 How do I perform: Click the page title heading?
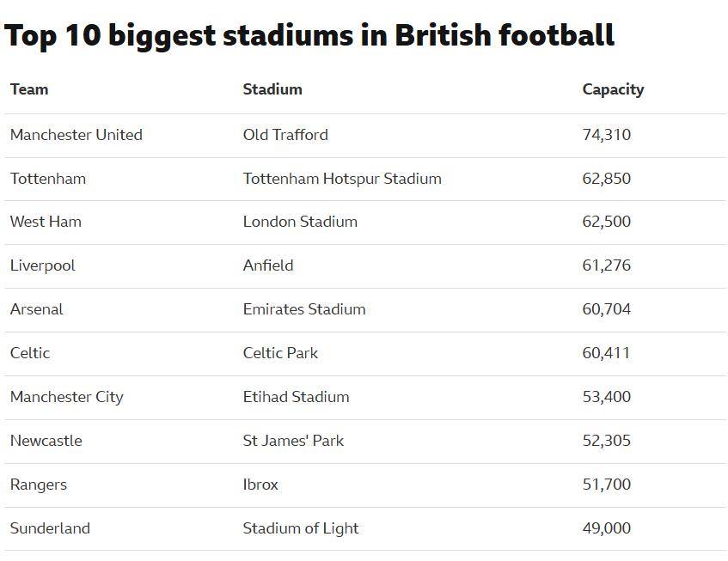309,36
